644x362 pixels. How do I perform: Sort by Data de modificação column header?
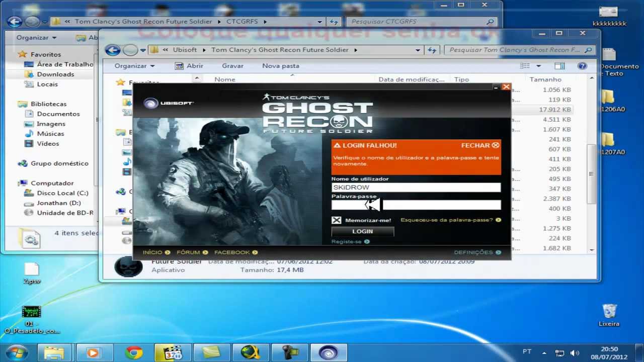click(x=412, y=79)
